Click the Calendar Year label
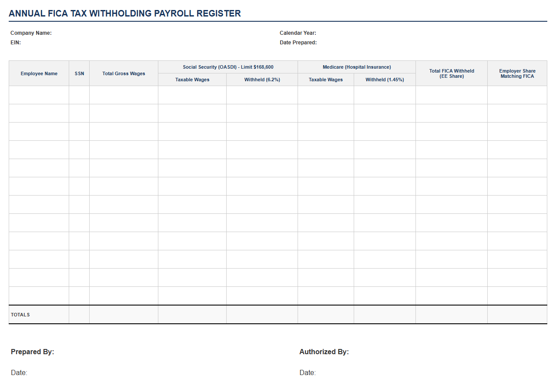This screenshot has height=392, width=556. 298,33
